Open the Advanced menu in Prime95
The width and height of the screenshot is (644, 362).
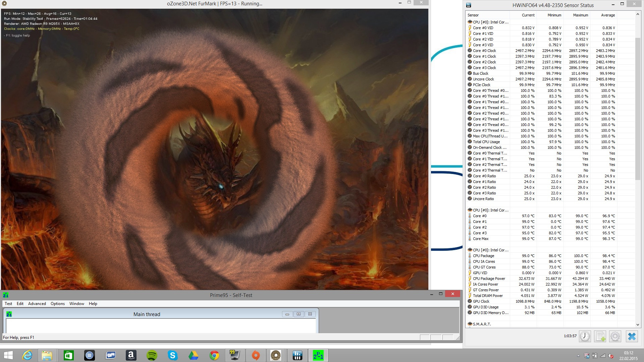37,304
